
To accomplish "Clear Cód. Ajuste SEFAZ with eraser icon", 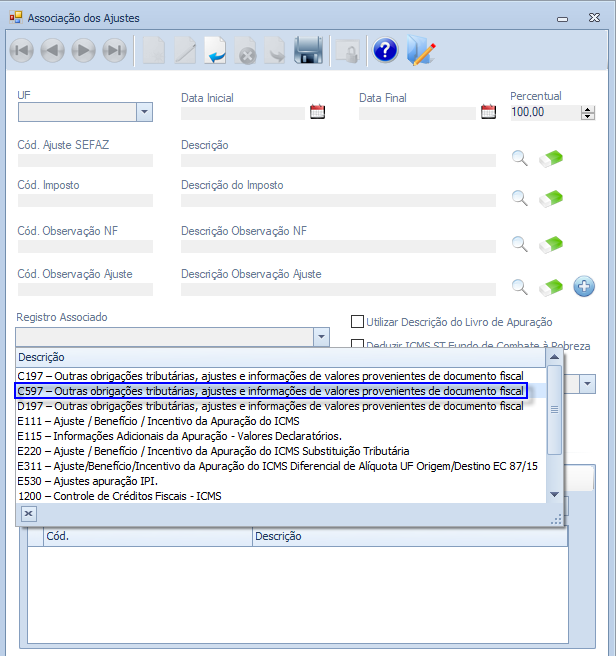I will pyautogui.click(x=551, y=159).
